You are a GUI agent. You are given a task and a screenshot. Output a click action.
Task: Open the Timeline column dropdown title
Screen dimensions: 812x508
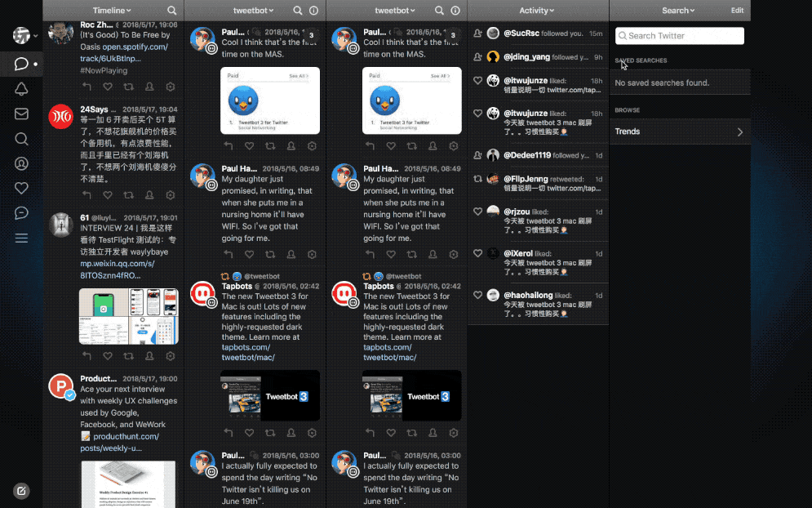112,11
